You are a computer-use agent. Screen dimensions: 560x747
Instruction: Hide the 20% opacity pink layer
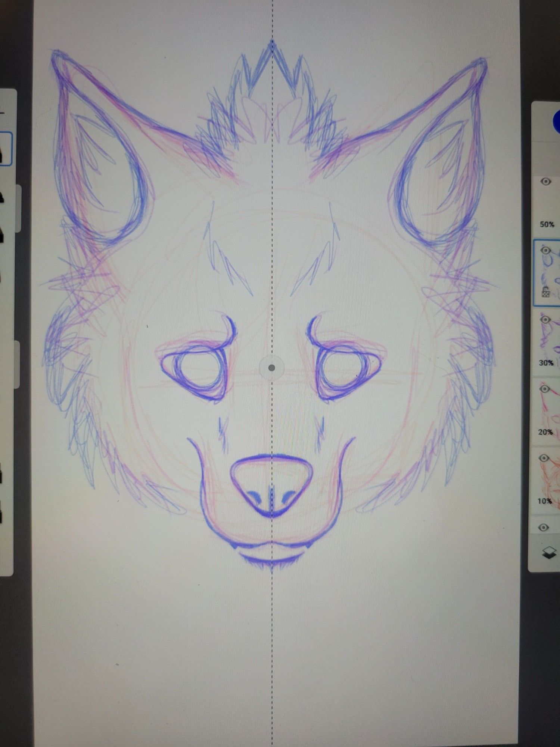click(x=545, y=389)
